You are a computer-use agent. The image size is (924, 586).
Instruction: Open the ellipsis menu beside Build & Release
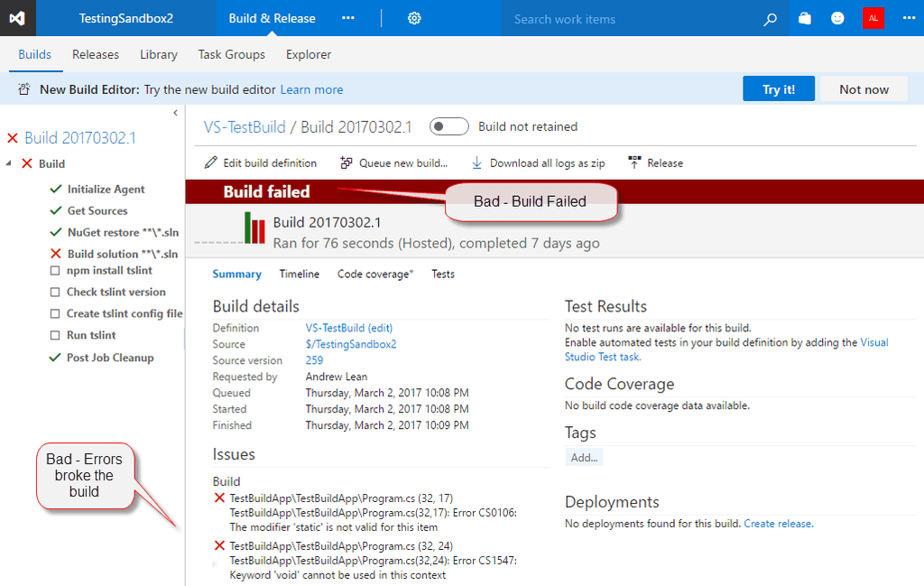(348, 18)
